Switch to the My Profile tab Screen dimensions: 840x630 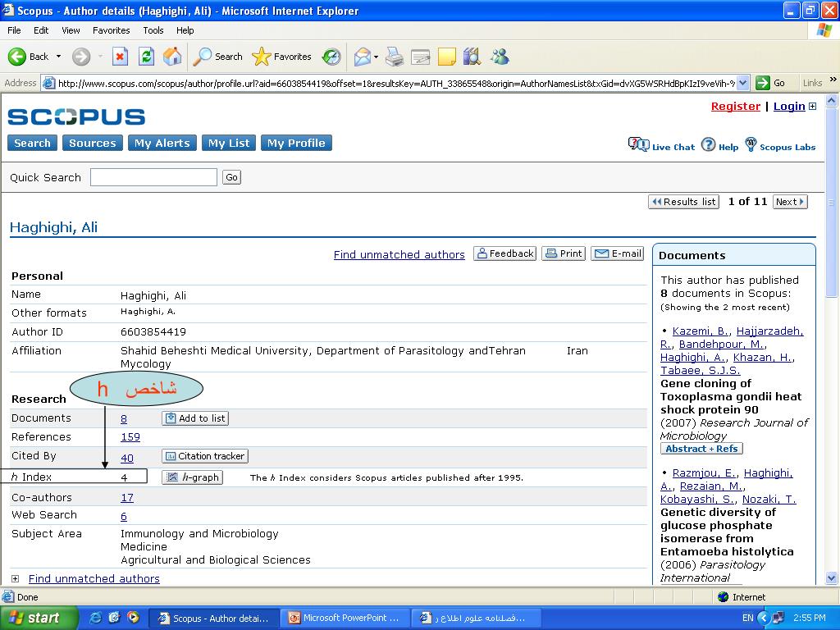pyautogui.click(x=296, y=143)
